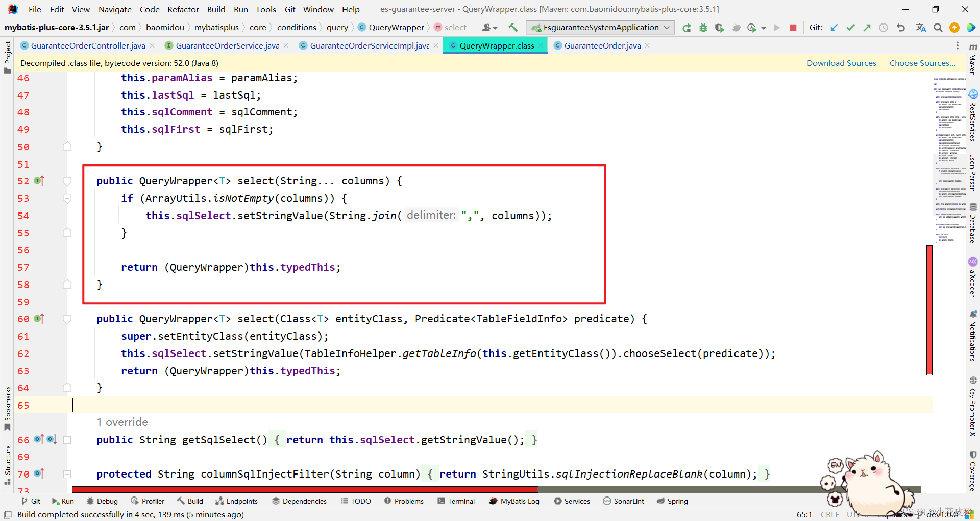Image resolution: width=980 pixels, height=521 pixels.
Task: Update project with Git blue arrow
Action: (835, 28)
